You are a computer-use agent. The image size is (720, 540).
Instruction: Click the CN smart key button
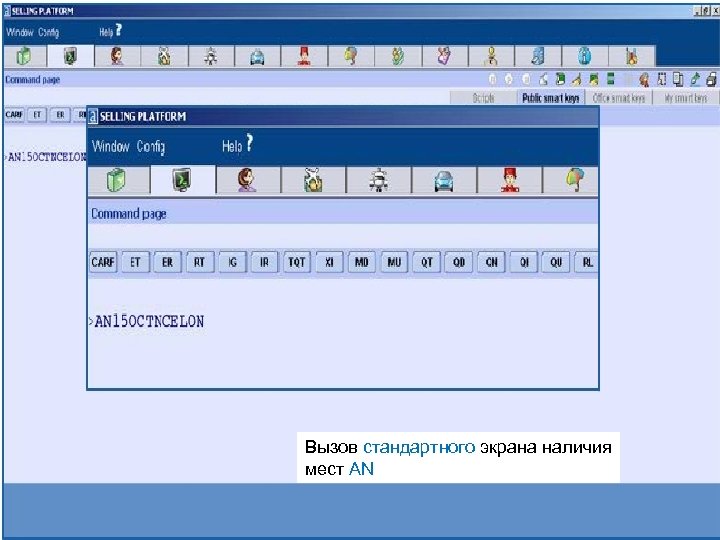point(491,262)
